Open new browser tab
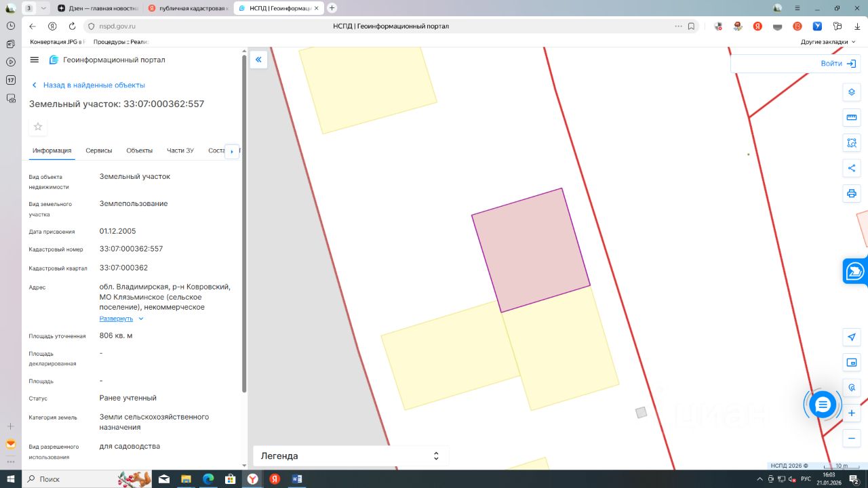Image resolution: width=868 pixels, height=488 pixels. pos(332,8)
